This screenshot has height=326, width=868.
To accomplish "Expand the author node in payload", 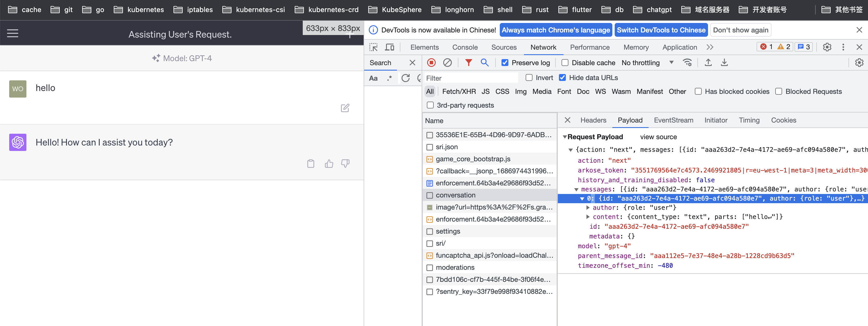I will 588,207.
